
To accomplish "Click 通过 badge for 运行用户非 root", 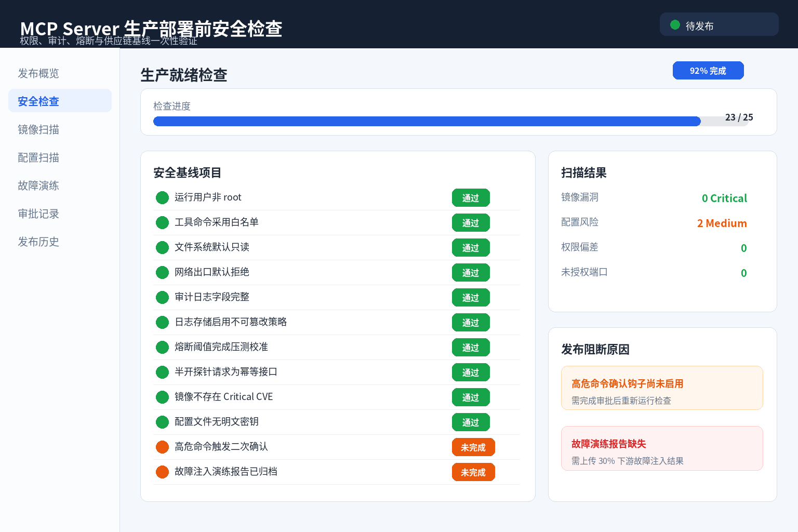I will click(x=471, y=198).
